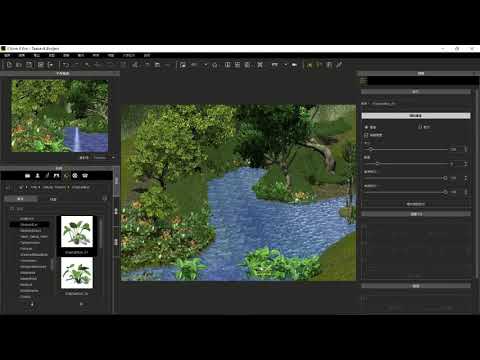Click the rightmost brush-like toolbar icon
The width and height of the screenshot is (480, 360).
(339, 65)
